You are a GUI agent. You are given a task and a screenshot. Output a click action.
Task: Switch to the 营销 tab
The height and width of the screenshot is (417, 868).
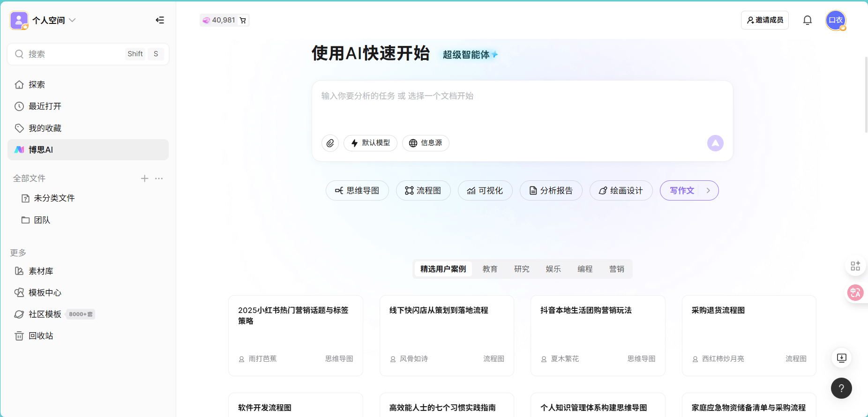[x=616, y=269]
